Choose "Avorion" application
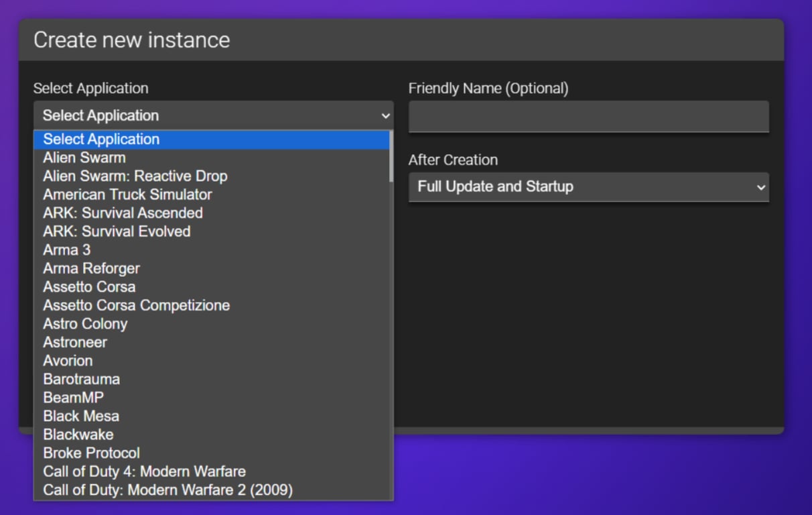Viewport: 812px width, 515px height. (68, 360)
